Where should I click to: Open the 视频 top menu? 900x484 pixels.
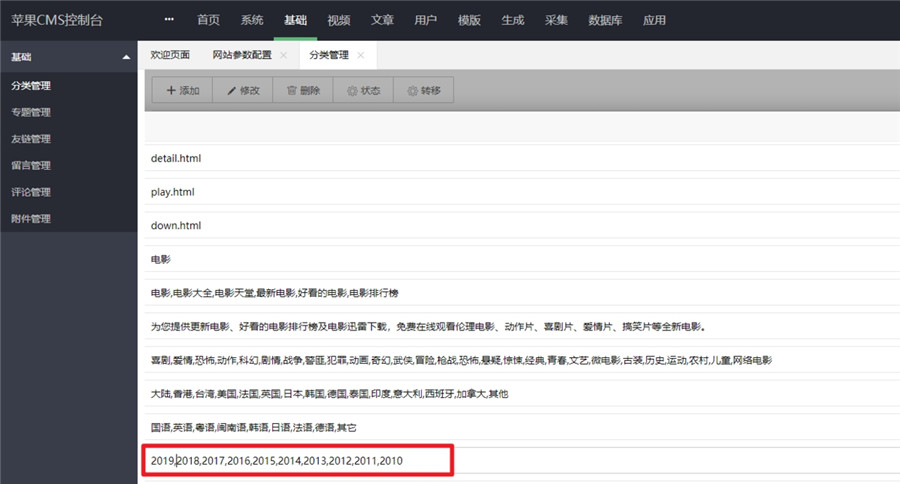coord(339,20)
